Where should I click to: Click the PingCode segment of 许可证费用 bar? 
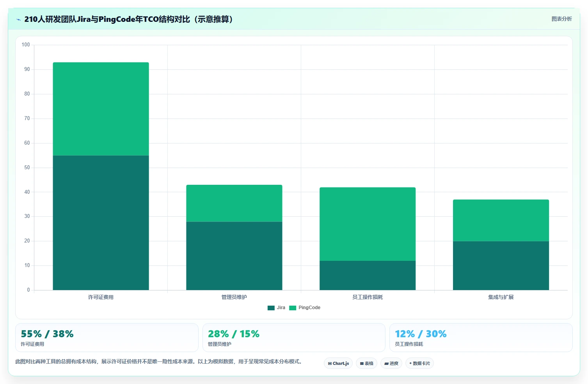pos(101,109)
